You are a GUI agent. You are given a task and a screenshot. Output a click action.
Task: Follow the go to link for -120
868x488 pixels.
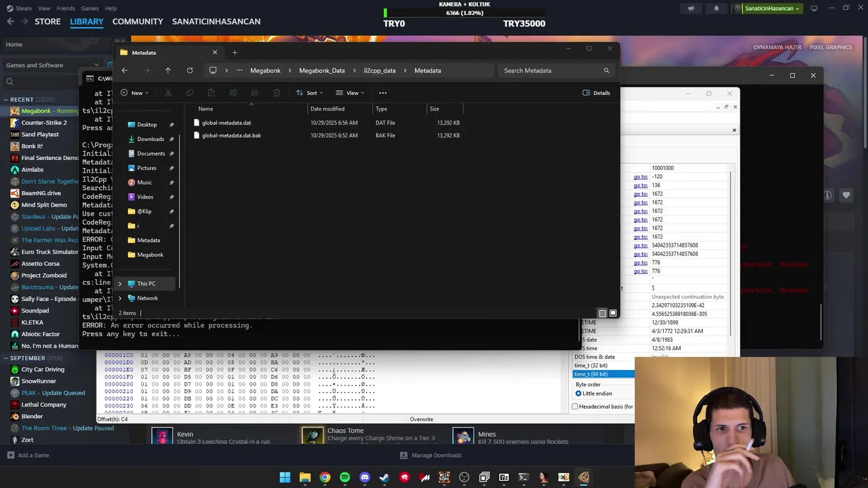pos(641,177)
